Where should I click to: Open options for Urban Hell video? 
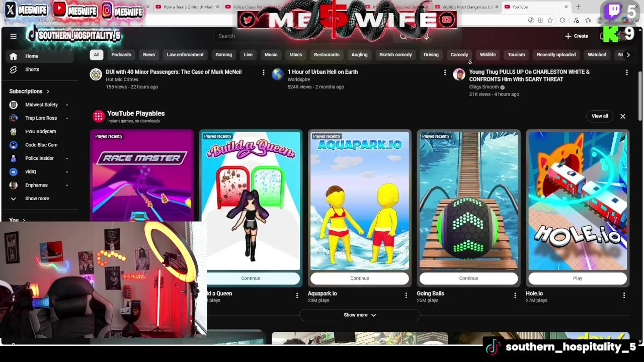[445, 72]
